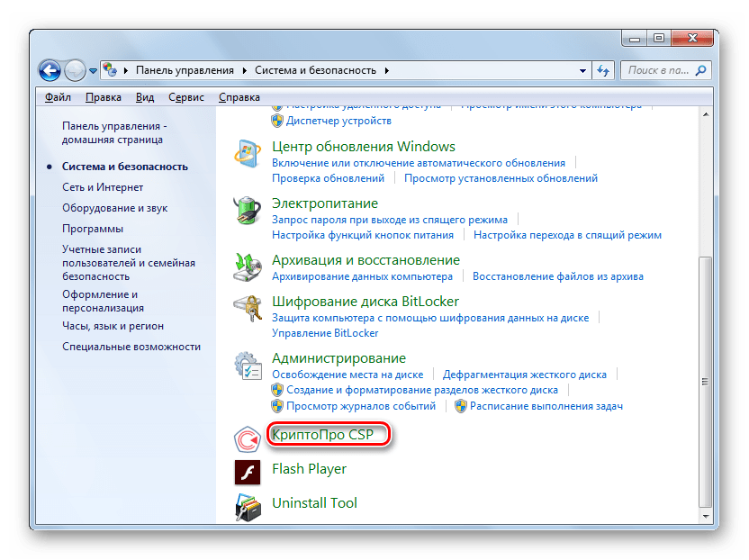Open the Файл menu
749x560 pixels.
coord(58,97)
